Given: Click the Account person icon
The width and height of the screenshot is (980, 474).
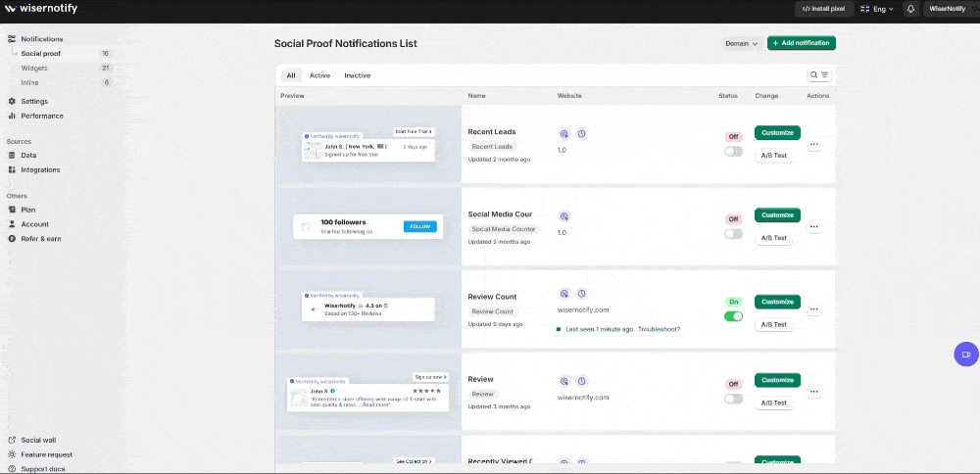Looking at the screenshot, I should (x=11, y=224).
